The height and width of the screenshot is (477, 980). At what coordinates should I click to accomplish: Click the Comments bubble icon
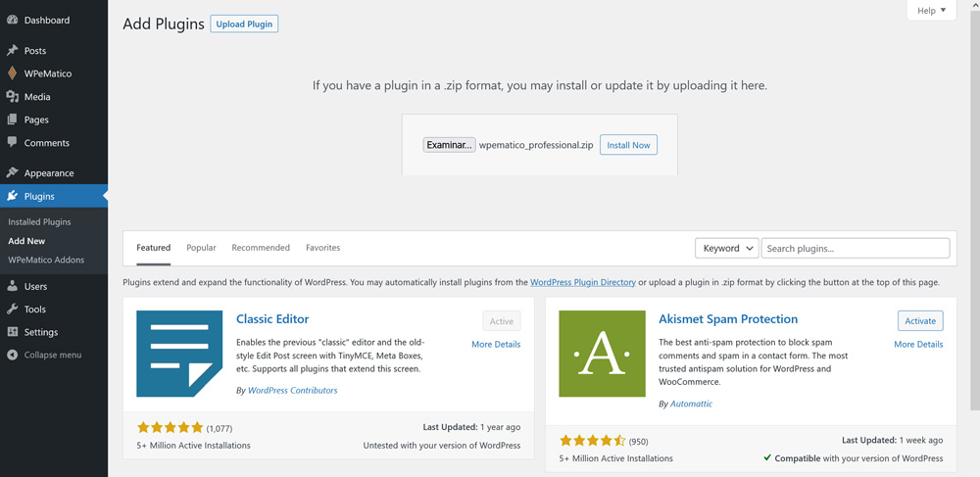pyautogui.click(x=12, y=142)
